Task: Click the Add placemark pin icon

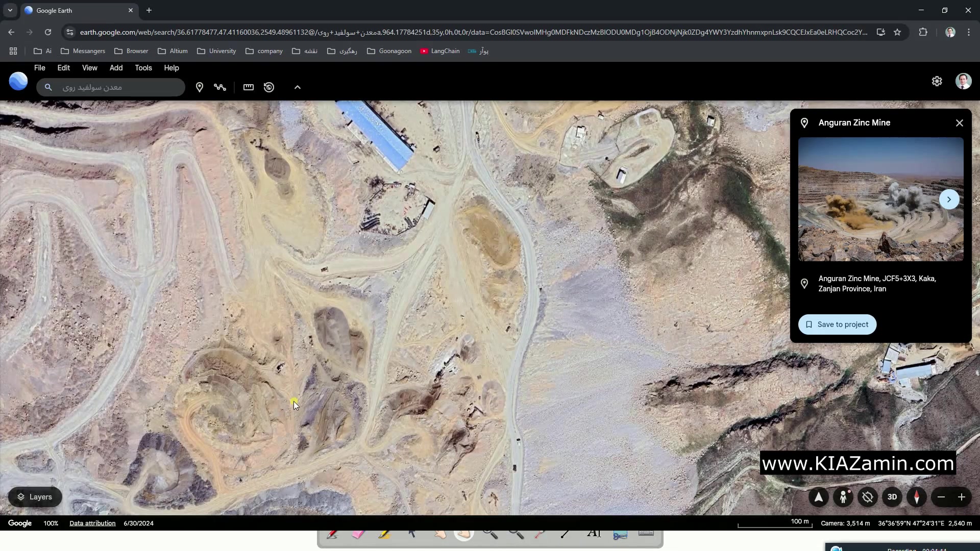Action: coord(200,87)
